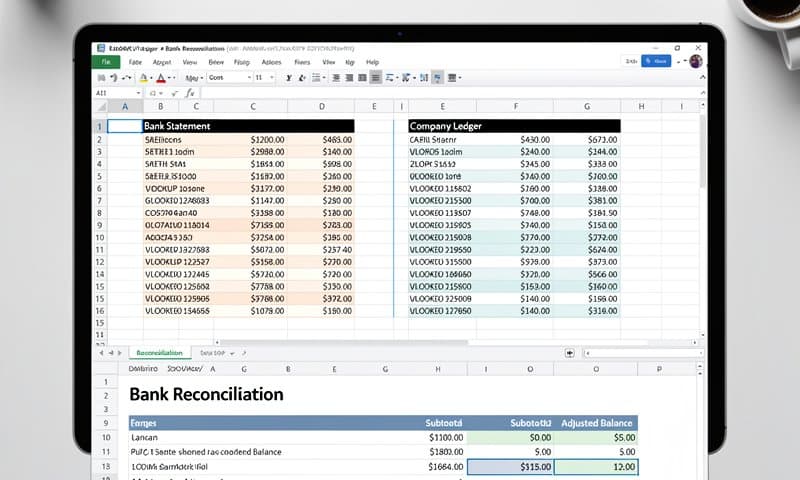
Task: Toggle the highlighted blue filter icon
Action: (438, 78)
